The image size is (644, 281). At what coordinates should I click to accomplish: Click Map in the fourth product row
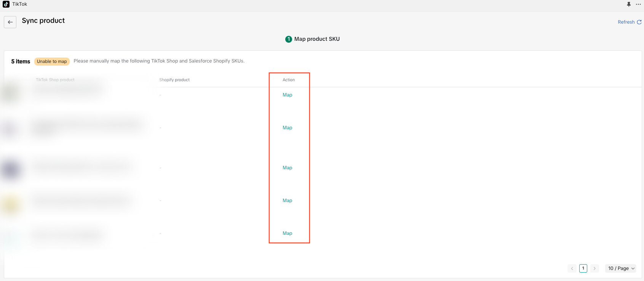tap(288, 201)
